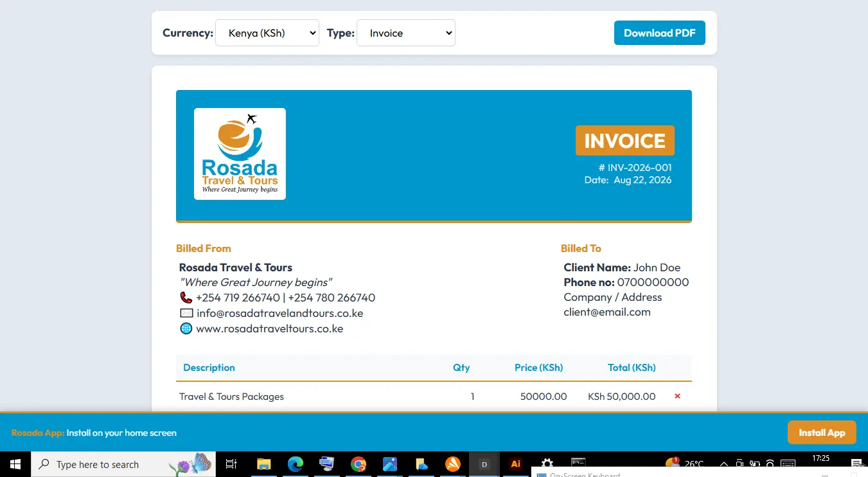Viewport: 868px width, 477px height.
Task: Open the Type dropdown showing Invoice
Action: click(x=406, y=33)
